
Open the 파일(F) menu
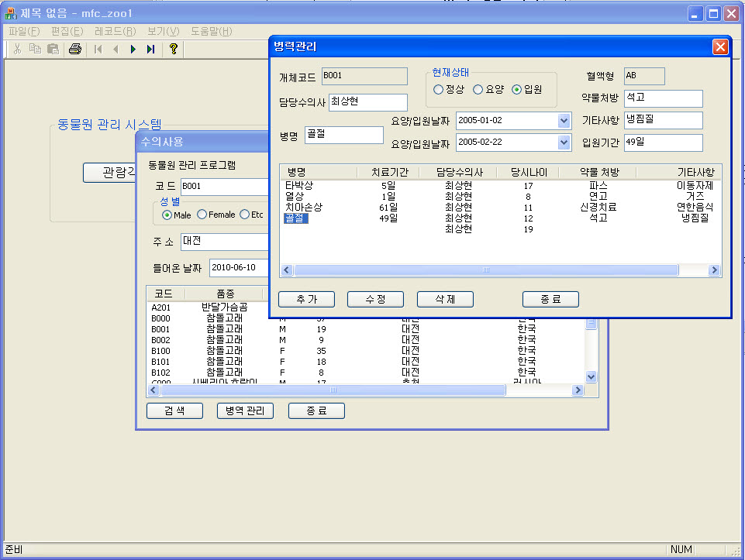point(24,31)
